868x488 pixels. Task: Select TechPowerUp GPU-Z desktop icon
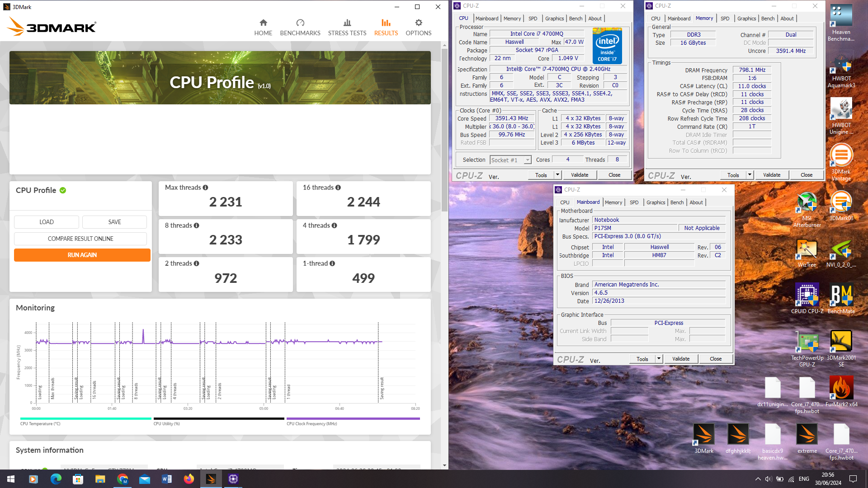point(807,349)
